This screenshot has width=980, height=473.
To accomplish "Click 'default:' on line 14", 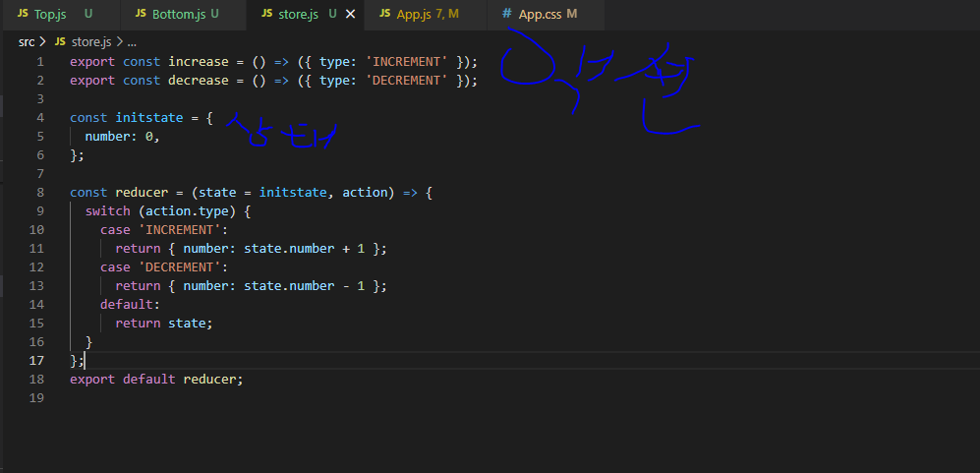I will click(x=130, y=305).
